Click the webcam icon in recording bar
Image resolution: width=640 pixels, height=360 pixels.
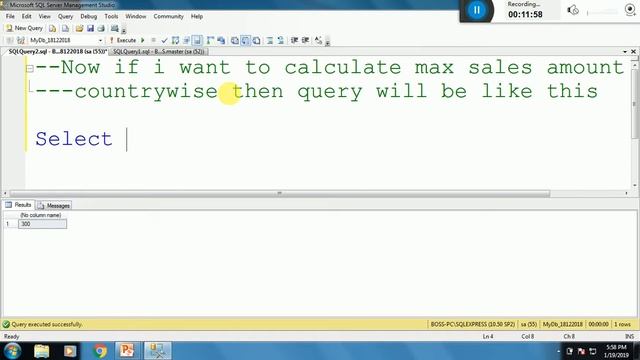(631, 9)
